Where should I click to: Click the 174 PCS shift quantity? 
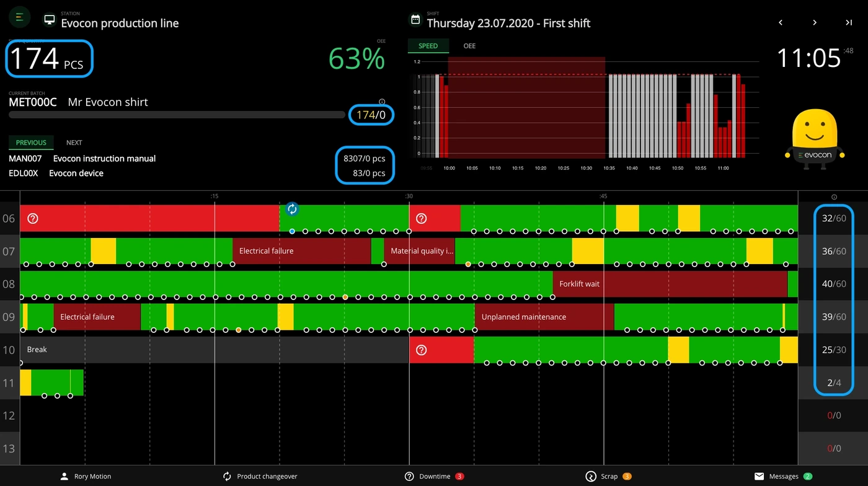46,59
